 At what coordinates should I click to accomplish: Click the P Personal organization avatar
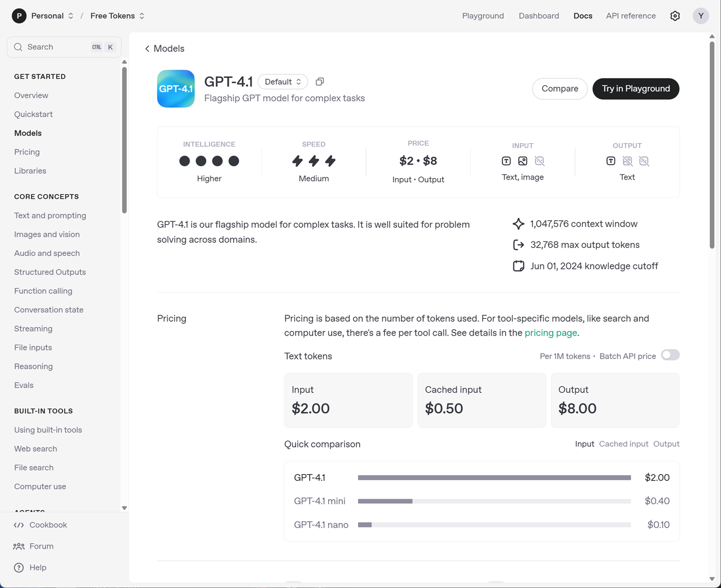tap(19, 16)
